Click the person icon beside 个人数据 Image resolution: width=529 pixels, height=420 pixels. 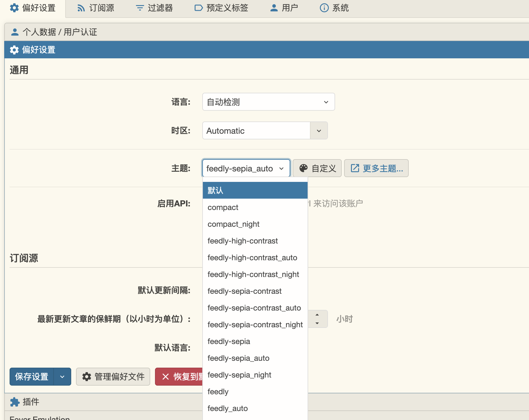15,32
